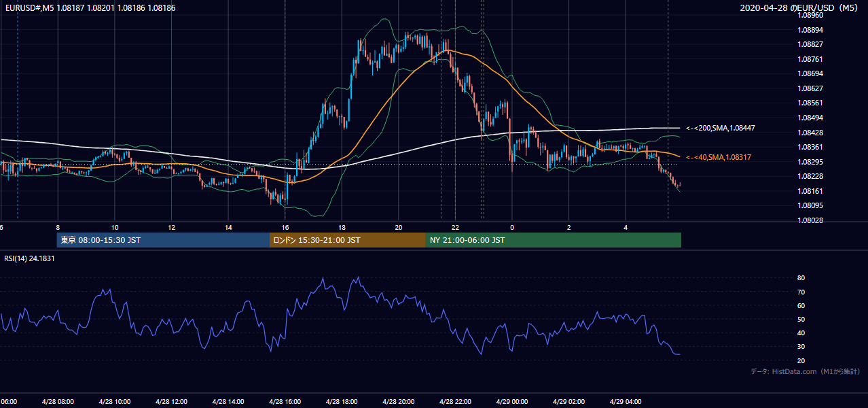Viewport: 868px width, 408px height.
Task: Click hour tick 16 under the price chart
Action: (x=285, y=227)
